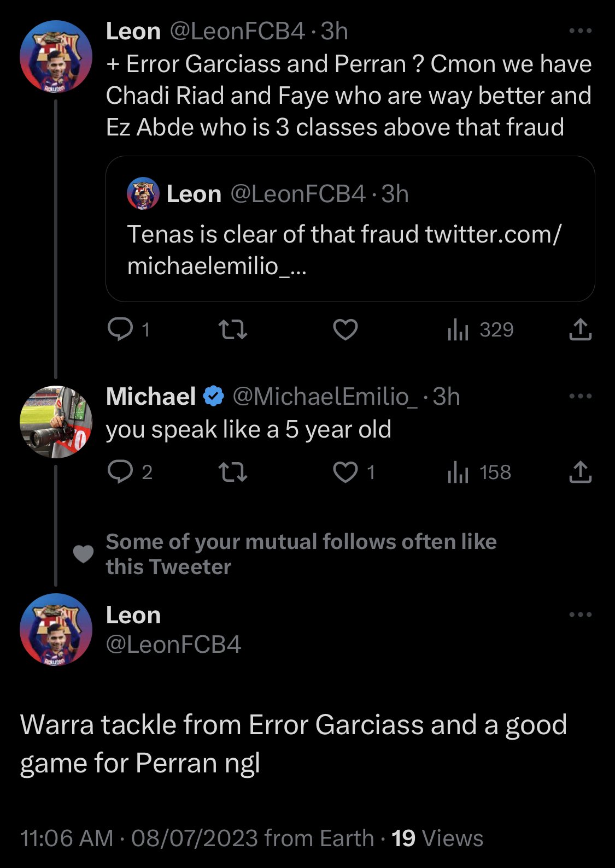The width and height of the screenshot is (615, 868).
Task: Like Leon's tweet about Ez Abde
Action: [x=345, y=329]
